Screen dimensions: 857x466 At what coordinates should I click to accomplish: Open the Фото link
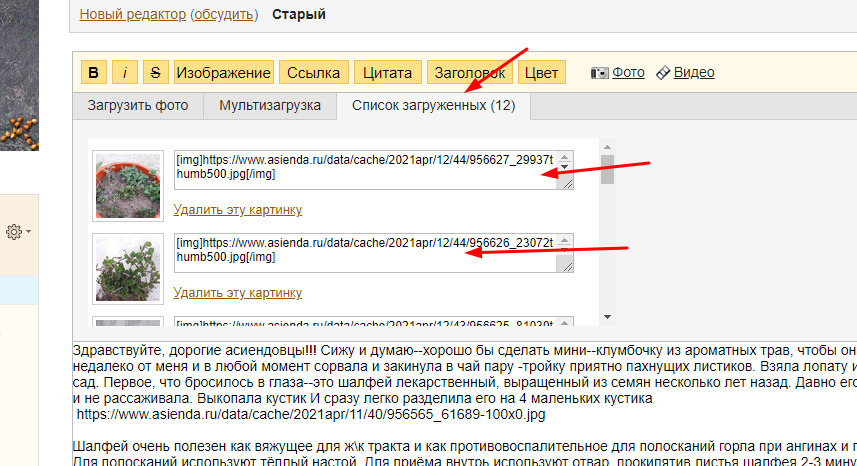point(628,72)
